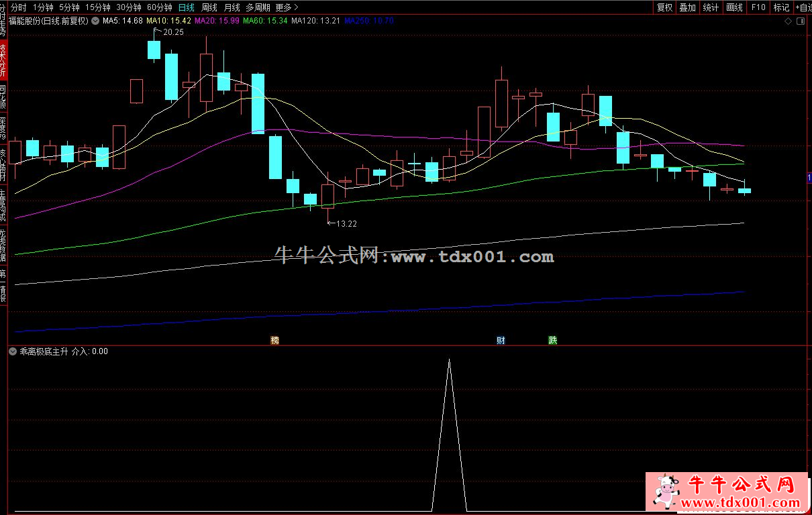This screenshot has height=515, width=812.
Task: Select the 周线 weekly period tab
Action: pos(209,7)
